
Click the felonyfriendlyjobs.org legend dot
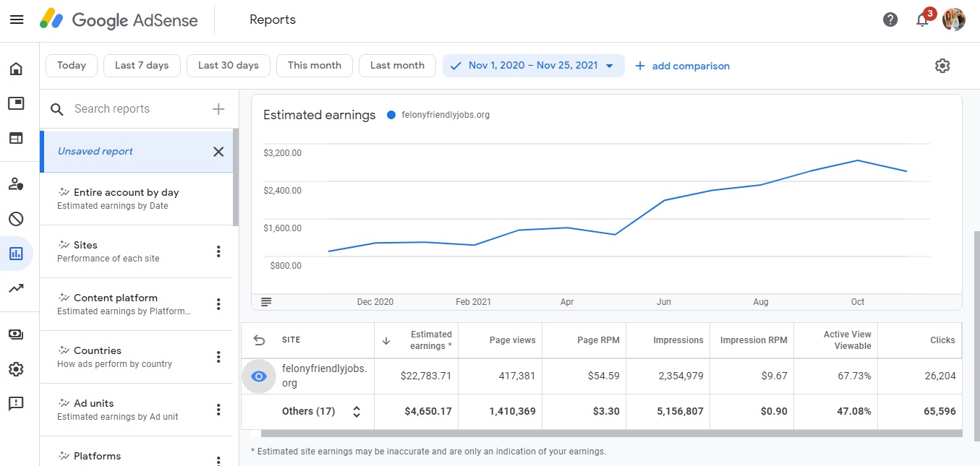point(391,115)
